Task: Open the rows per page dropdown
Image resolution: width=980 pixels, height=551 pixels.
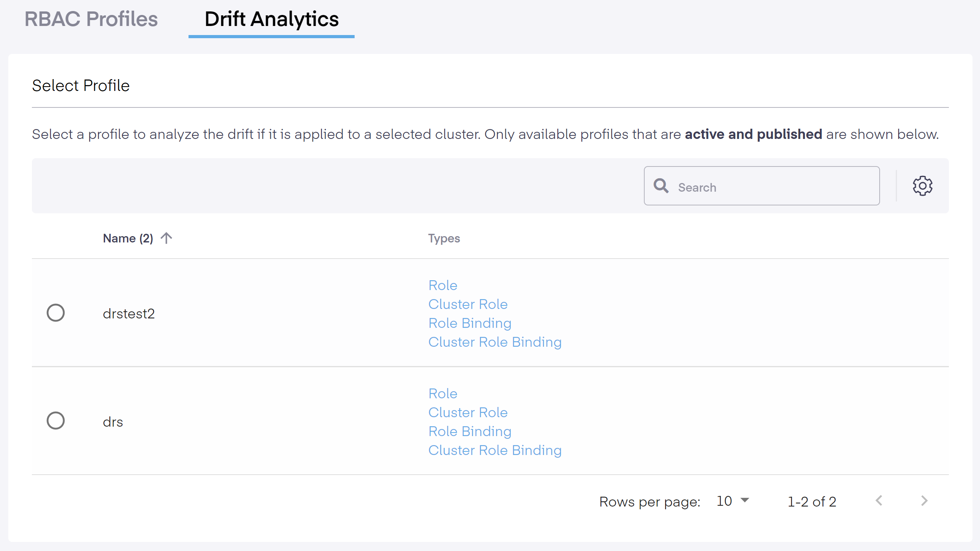Action: [733, 501]
